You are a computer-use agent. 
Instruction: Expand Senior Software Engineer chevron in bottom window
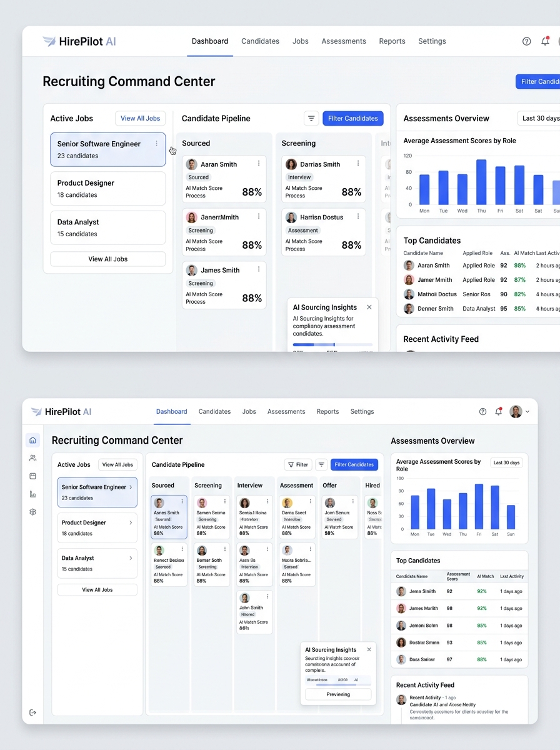131,487
